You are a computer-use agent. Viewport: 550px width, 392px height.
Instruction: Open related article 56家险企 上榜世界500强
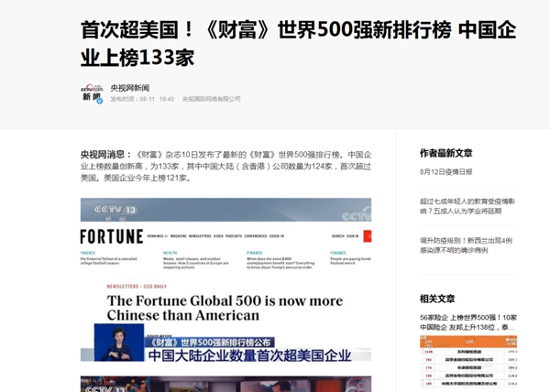pyautogui.click(x=468, y=322)
